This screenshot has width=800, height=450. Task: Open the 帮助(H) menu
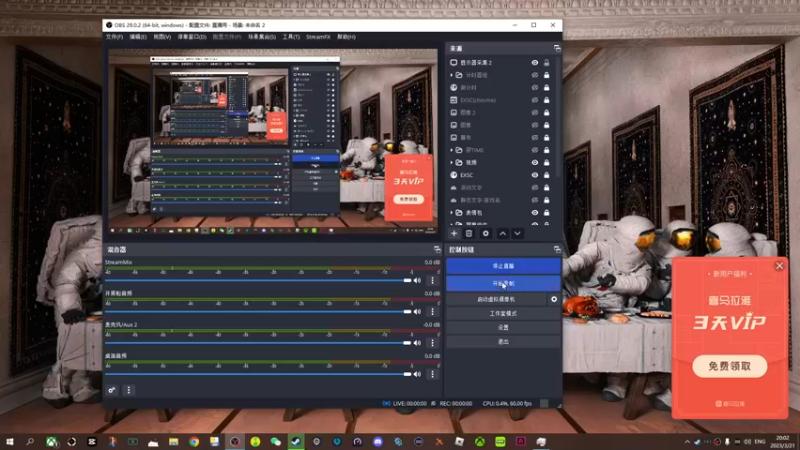click(x=346, y=37)
